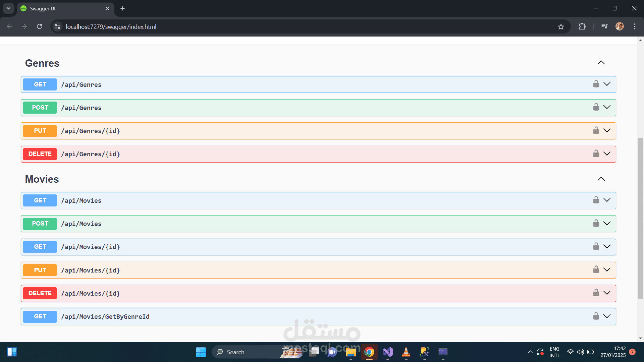Image resolution: width=644 pixels, height=362 pixels.
Task: Click the localhost address bar URL
Action: 111,26
